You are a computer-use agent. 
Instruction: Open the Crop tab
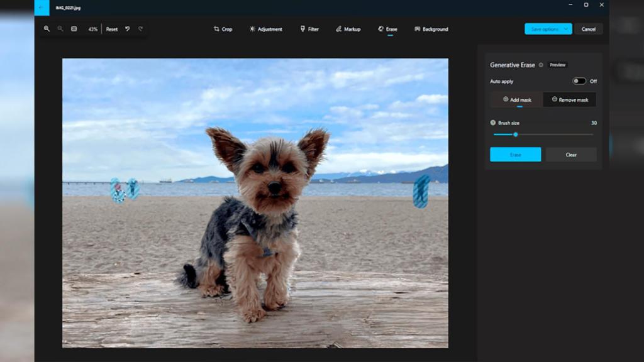(223, 29)
